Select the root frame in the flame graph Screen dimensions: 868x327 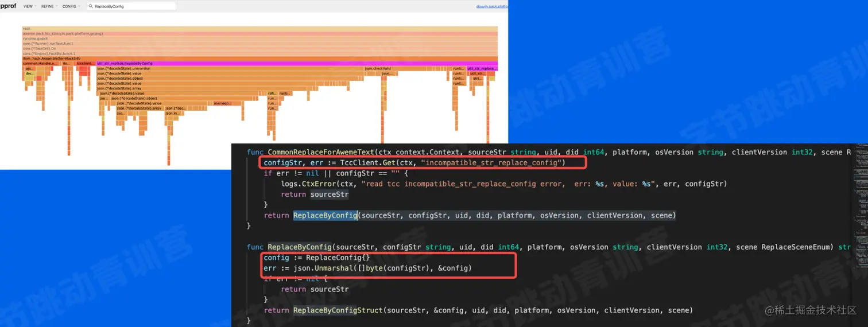[260, 29]
